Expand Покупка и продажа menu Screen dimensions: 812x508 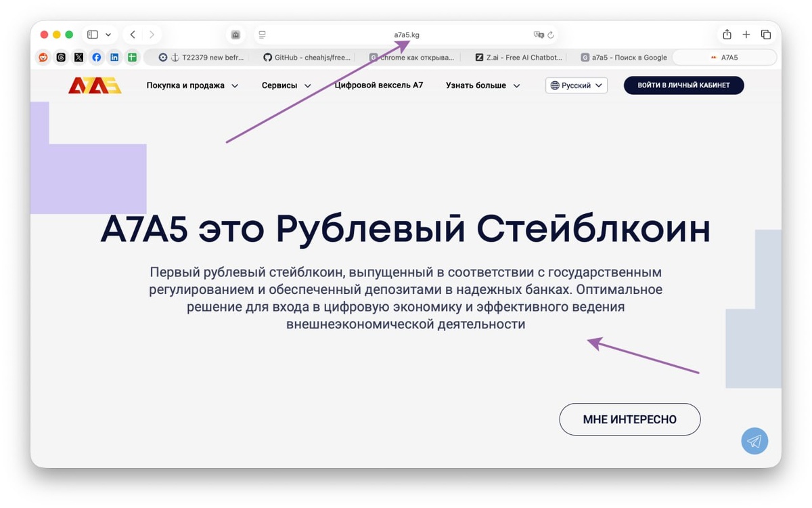tap(192, 85)
